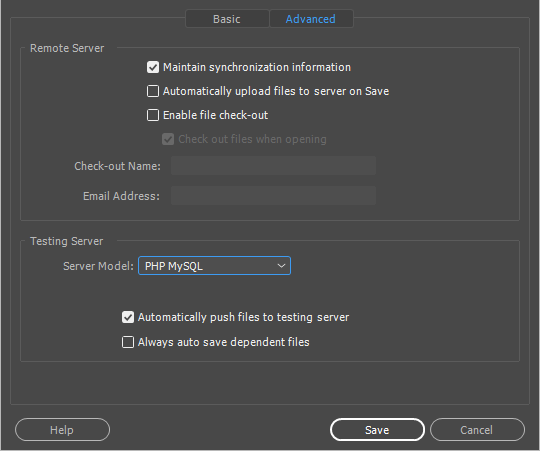Open the Server Model PHP MySQL dropdown
Viewport: 540px width, 451px height.
(x=214, y=266)
